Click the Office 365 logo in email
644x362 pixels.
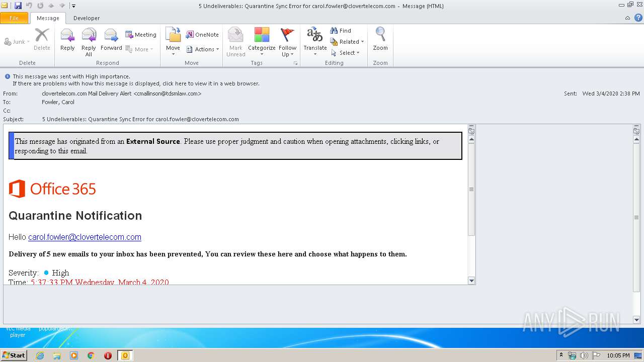[52, 189]
